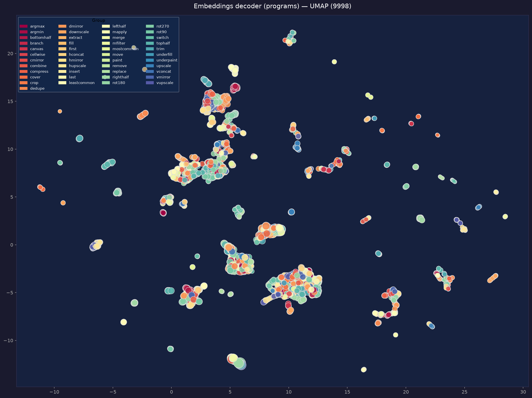Image resolution: width=532 pixels, height=398 pixels.
Task: Select the 'dmirror' legend label
Action: (76, 26)
